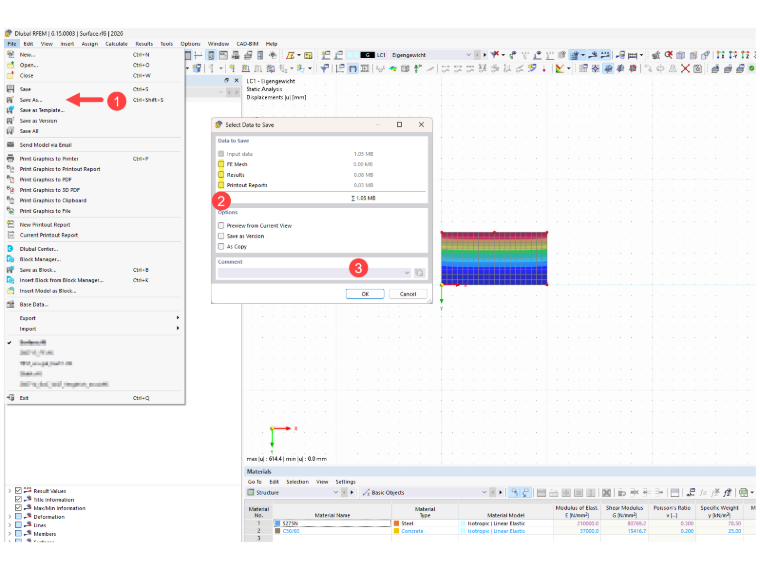This screenshot has width=760, height=570.
Task: Toggle the FE Mesh checkbox
Action: click(x=221, y=164)
